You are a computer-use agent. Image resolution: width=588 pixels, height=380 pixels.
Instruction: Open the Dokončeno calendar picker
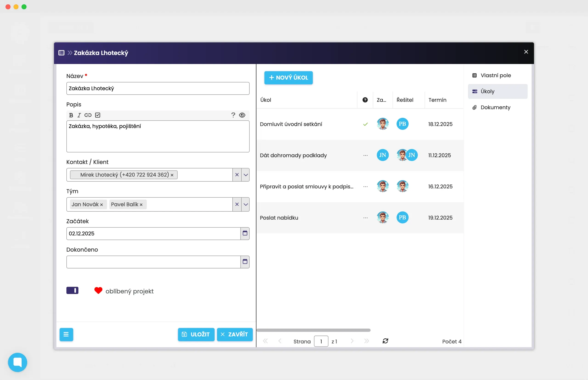tap(245, 261)
